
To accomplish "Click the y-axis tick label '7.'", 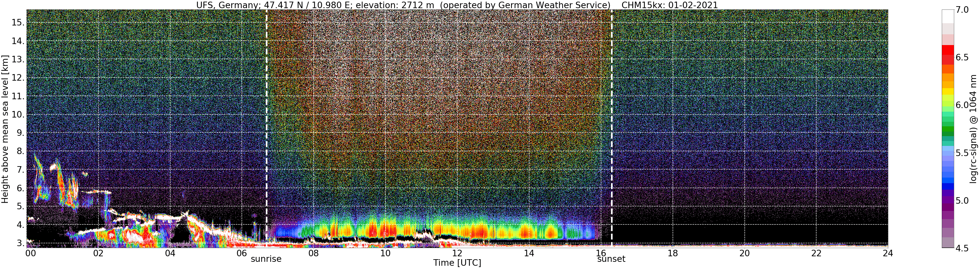I will 21,170.
